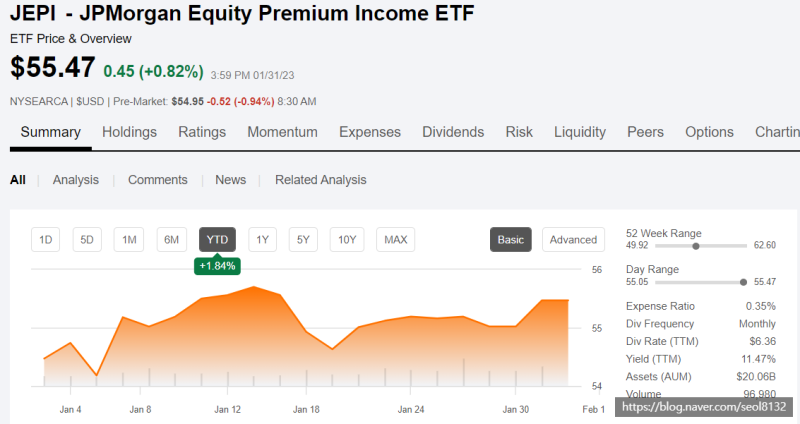The width and height of the screenshot is (800, 424).
Task: Switch chart to Basic mode
Action: pos(511,239)
